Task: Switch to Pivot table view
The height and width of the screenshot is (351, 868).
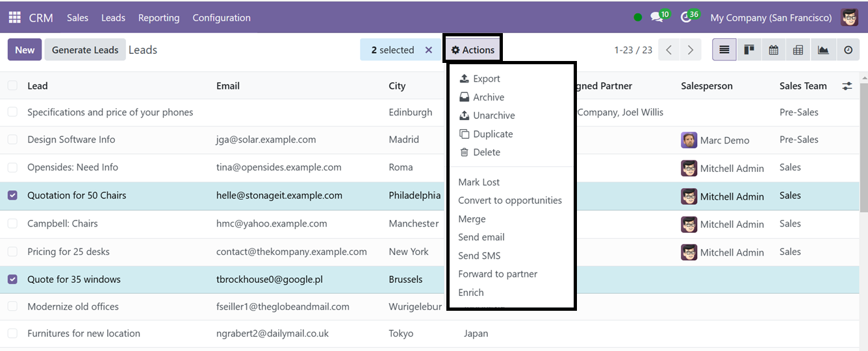Action: [798, 50]
